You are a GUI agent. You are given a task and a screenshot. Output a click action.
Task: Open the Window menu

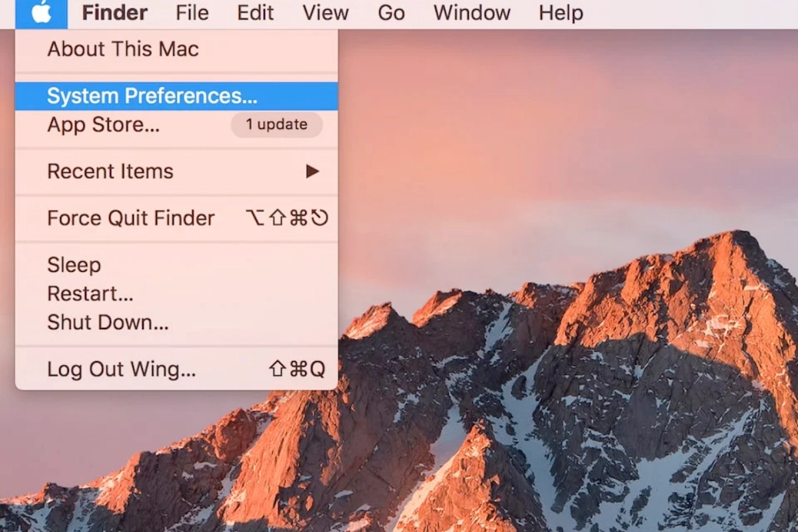(x=471, y=13)
